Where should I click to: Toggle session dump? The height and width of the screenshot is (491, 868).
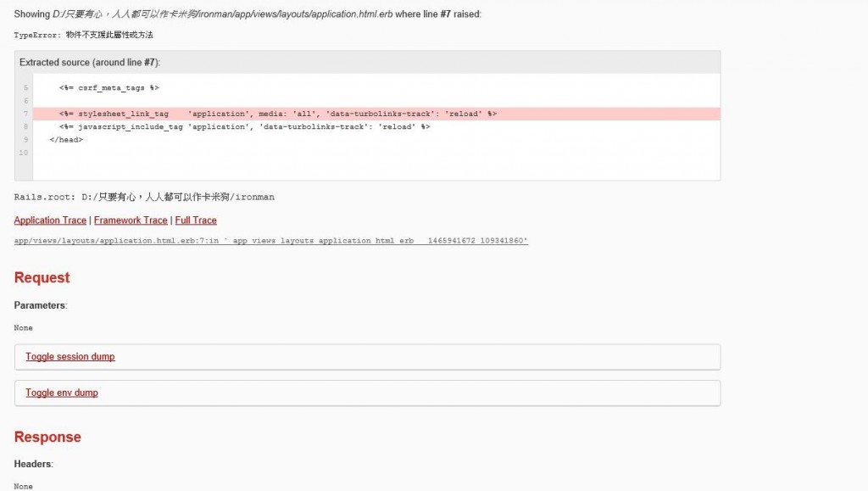pos(70,357)
